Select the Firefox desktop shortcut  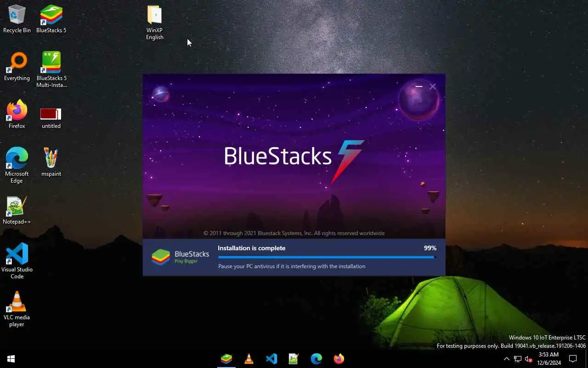[17, 115]
